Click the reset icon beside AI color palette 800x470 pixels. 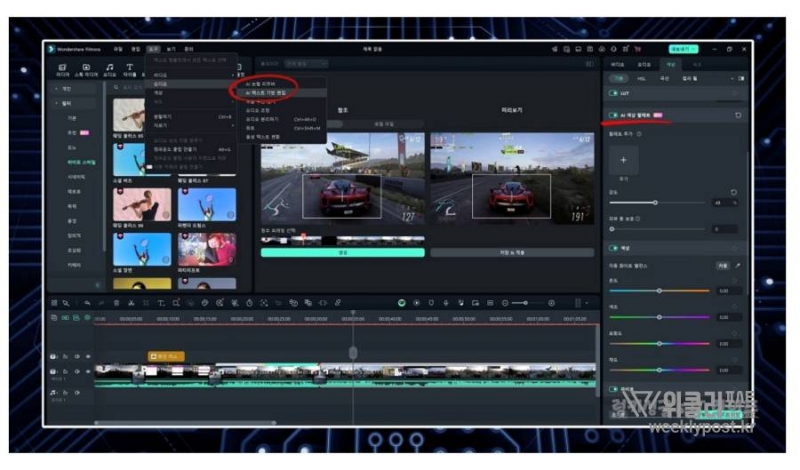pos(738,115)
